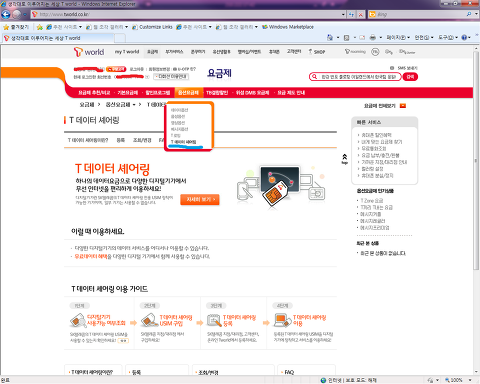
Task: Click the add-to-favorites-bar star icon
Action: 40,27
